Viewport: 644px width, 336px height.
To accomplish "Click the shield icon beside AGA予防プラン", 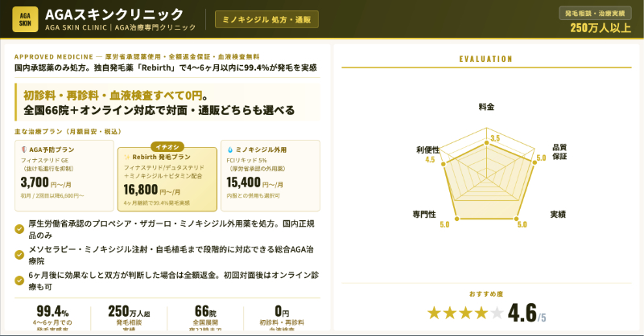I will (x=23, y=150).
